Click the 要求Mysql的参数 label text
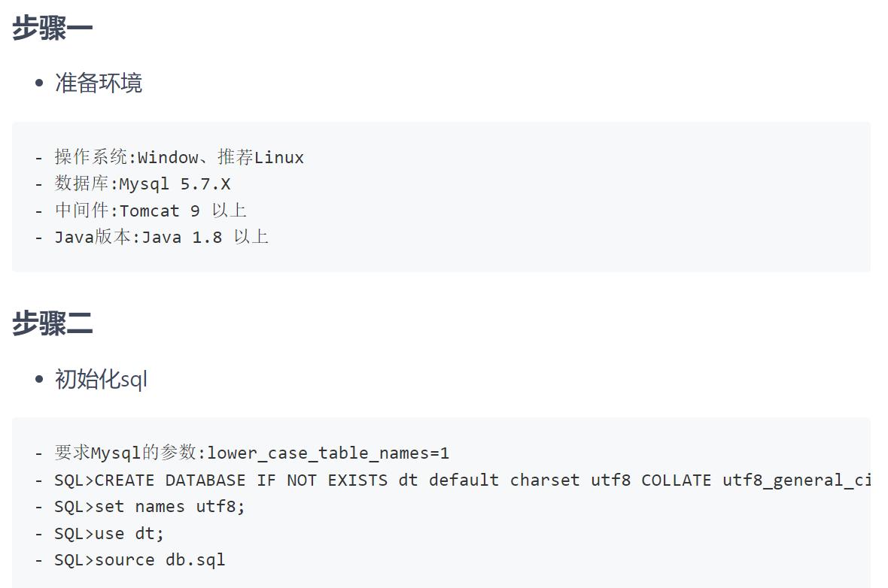The width and height of the screenshot is (888, 588). pyautogui.click(x=125, y=453)
